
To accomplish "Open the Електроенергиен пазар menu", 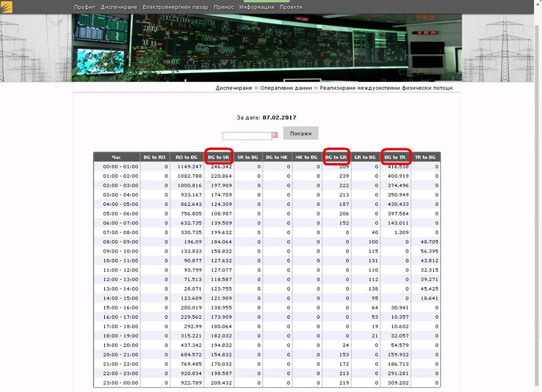I will tap(176, 7).
